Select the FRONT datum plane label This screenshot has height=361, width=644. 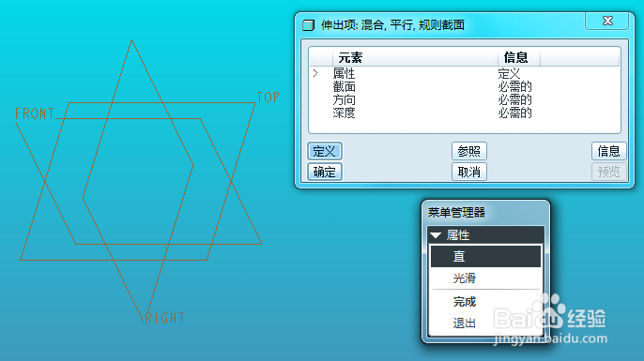tap(35, 113)
